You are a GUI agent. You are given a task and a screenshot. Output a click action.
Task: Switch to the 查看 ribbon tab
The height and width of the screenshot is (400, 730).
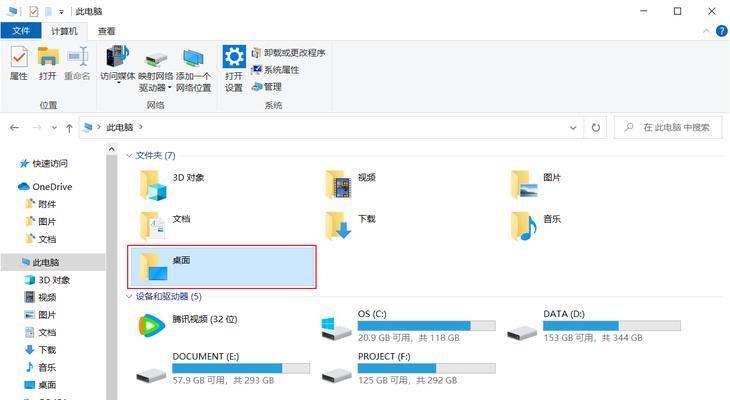(106, 31)
